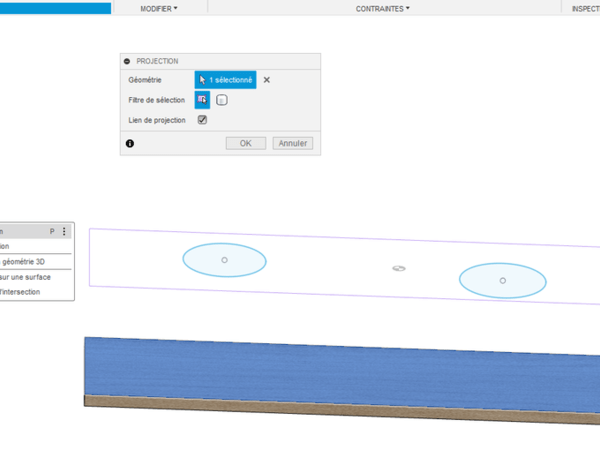Click the Géométrie selection button
The height and width of the screenshot is (450, 600).
[x=225, y=79]
